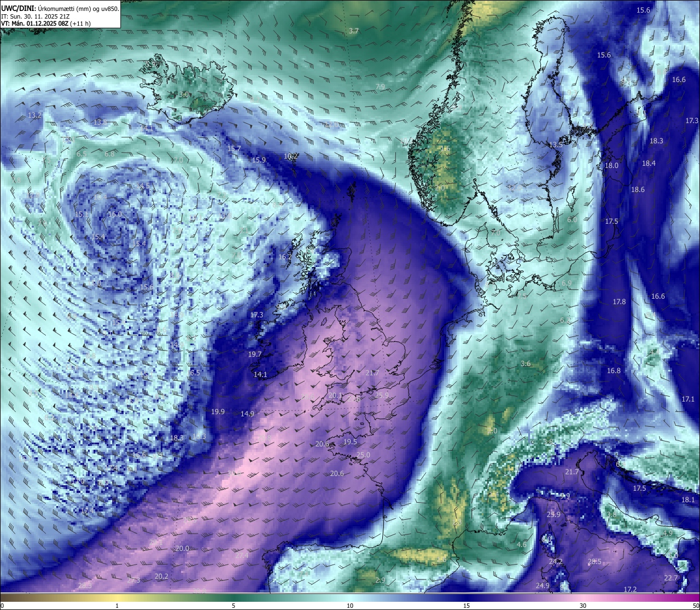Click the '24.9' value on the map
The image size is (700, 610).
[542, 586]
